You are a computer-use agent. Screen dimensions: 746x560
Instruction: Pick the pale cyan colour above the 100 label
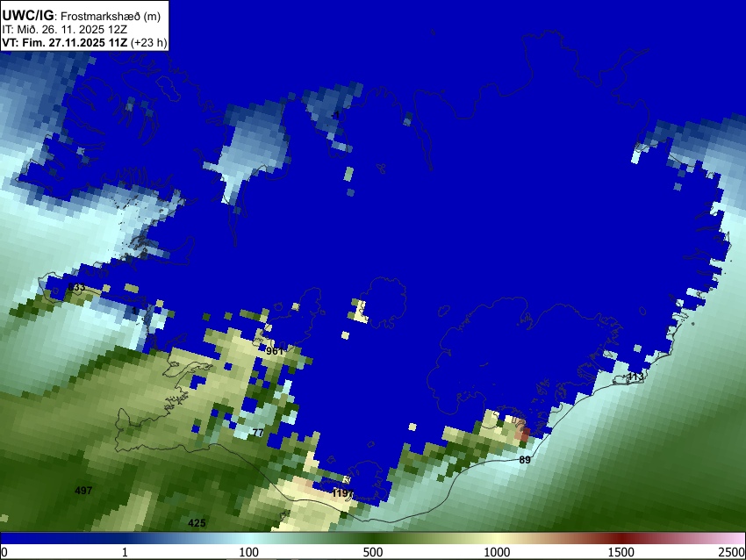pos(248,539)
